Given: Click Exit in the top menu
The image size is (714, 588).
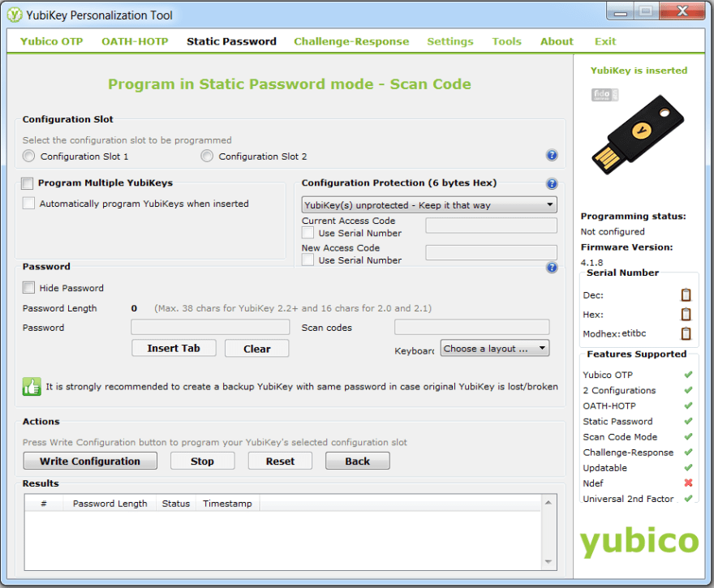Looking at the screenshot, I should pyautogui.click(x=605, y=41).
